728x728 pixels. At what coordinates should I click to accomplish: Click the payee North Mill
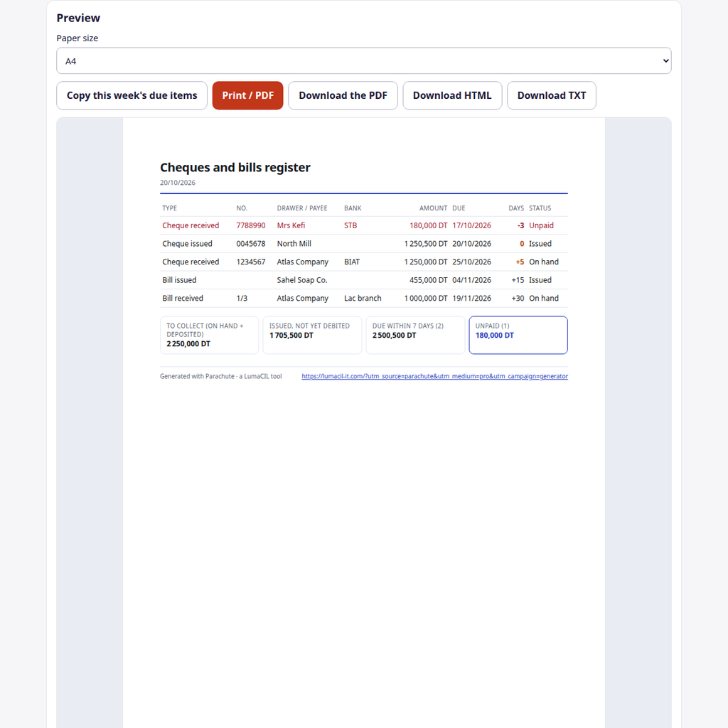click(294, 244)
